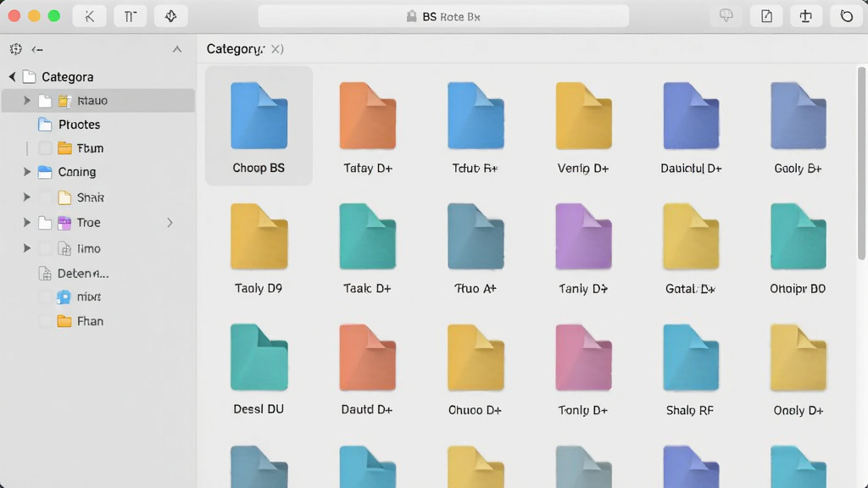Screen dimensions: 868x488
Task: Expand the Shair folder row
Action: point(26,197)
